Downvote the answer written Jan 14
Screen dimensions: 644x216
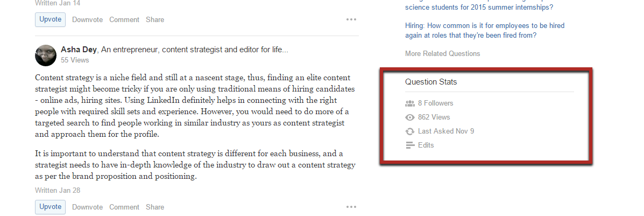coord(87,20)
